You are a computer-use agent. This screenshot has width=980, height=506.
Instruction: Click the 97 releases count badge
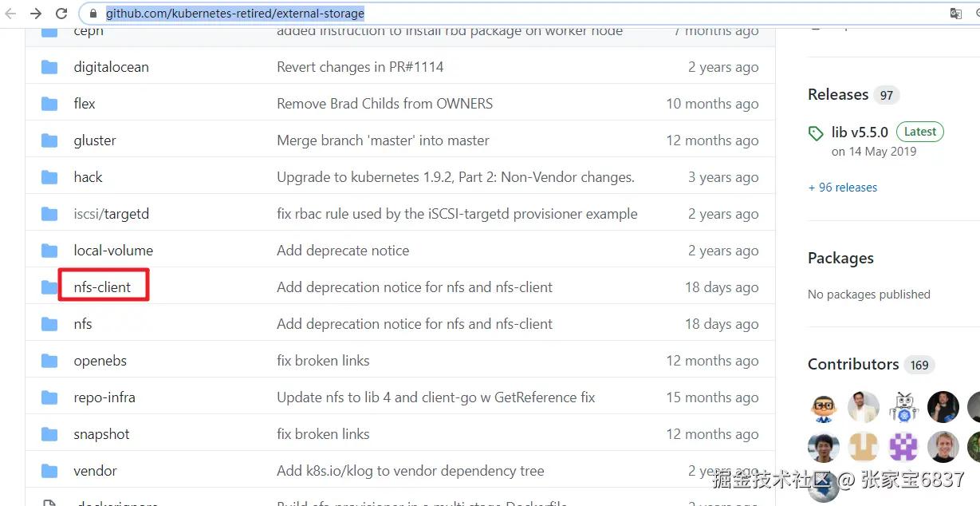(x=887, y=95)
